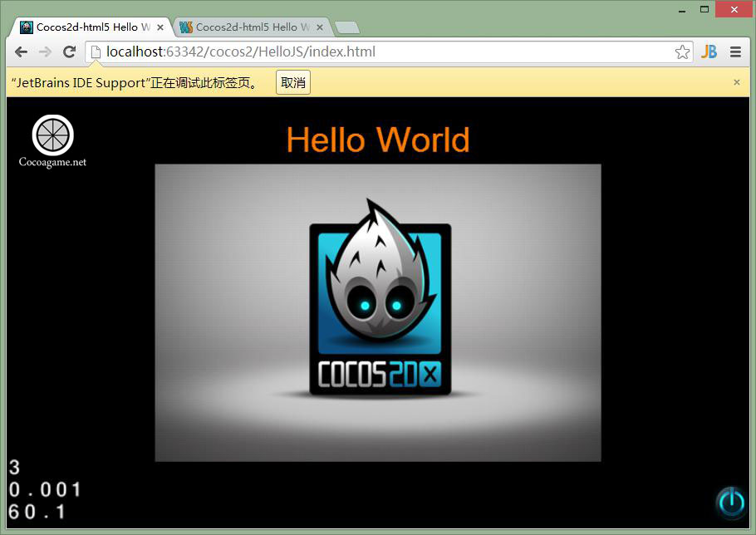Image resolution: width=756 pixels, height=535 pixels.
Task: Close the second Cocos2d-html5 tab
Action: (x=319, y=27)
